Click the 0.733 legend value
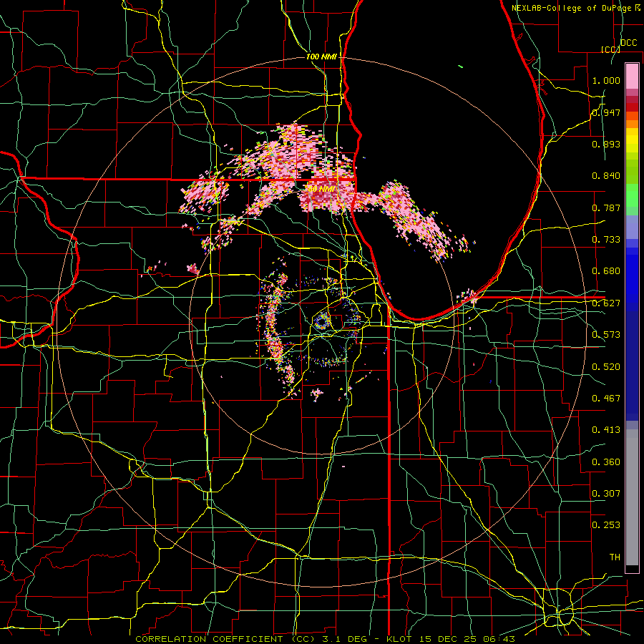 pyautogui.click(x=606, y=240)
